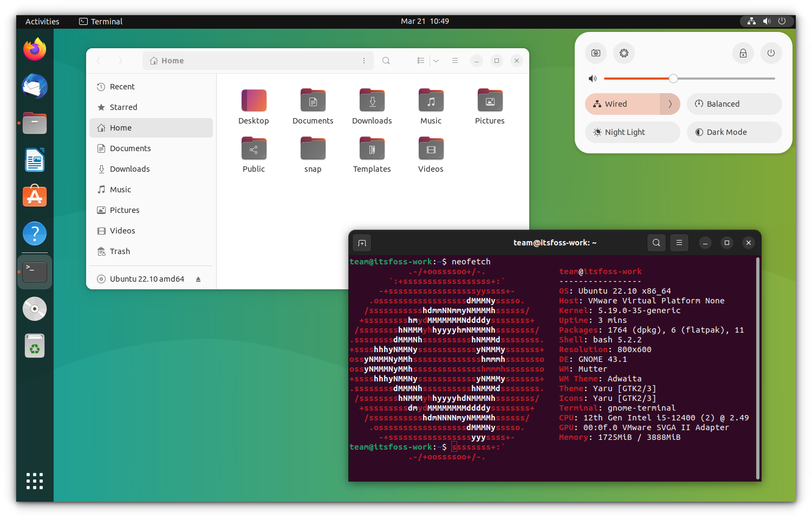Image resolution: width=812 pixels, height=519 pixels.
Task: Expand the Wired connection submenu arrow
Action: click(x=670, y=104)
